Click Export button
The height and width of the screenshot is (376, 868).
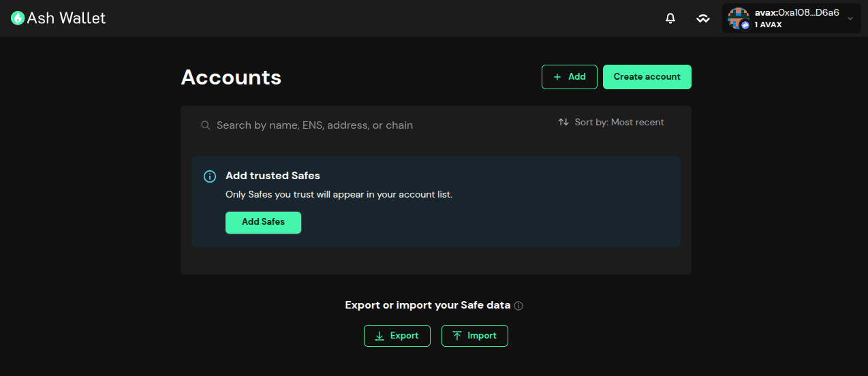[x=397, y=336]
